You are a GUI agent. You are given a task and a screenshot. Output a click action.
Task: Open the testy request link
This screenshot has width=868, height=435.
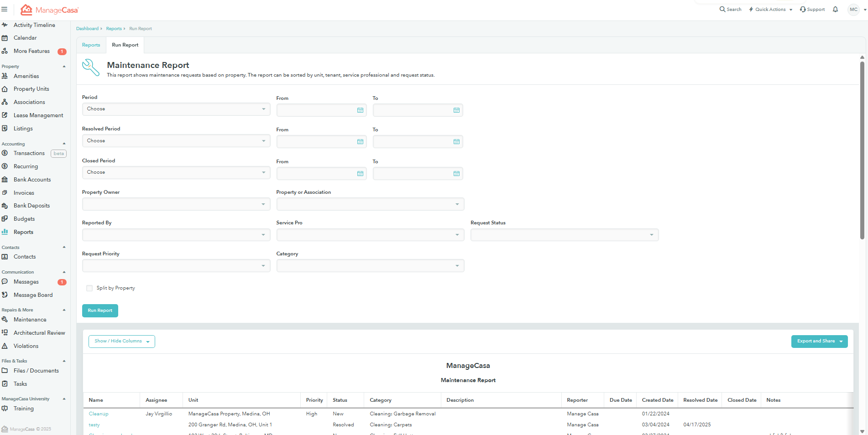94,425
